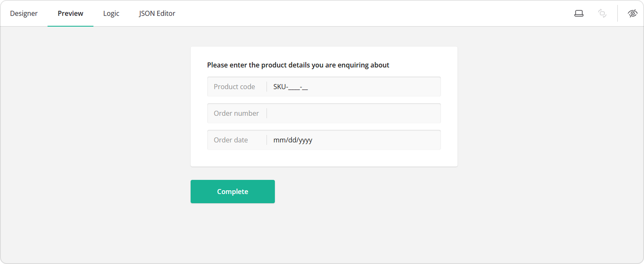Select the Preview tab
The width and height of the screenshot is (644, 264).
[x=70, y=13]
